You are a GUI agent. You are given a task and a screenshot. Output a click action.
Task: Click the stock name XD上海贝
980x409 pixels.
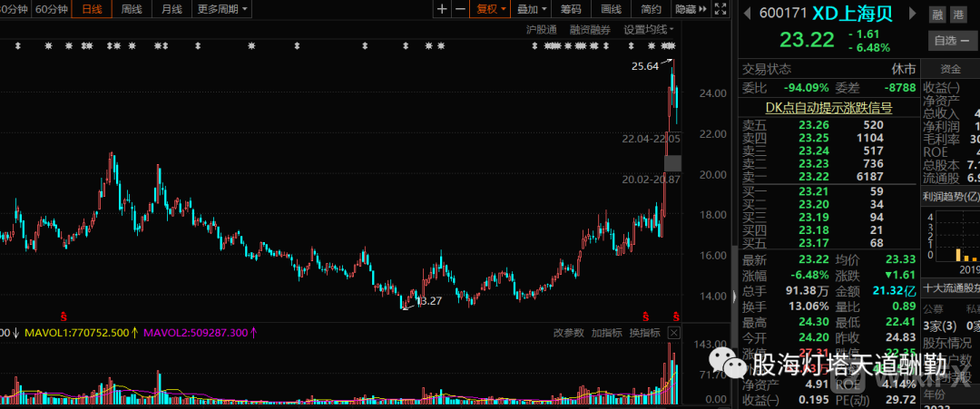[853, 13]
